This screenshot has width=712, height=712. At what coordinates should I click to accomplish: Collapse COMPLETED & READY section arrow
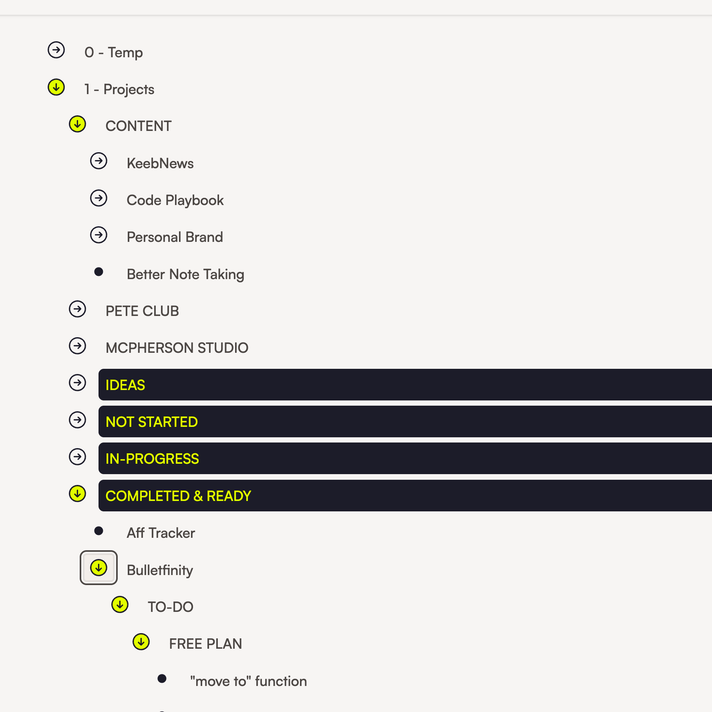(x=77, y=495)
